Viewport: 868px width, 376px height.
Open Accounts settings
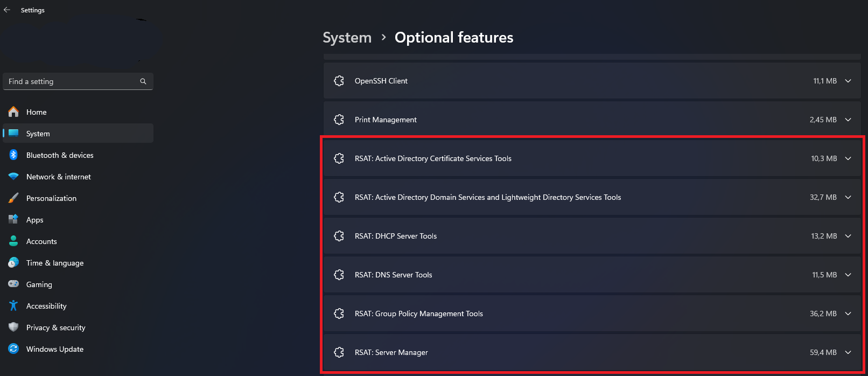(x=78, y=241)
